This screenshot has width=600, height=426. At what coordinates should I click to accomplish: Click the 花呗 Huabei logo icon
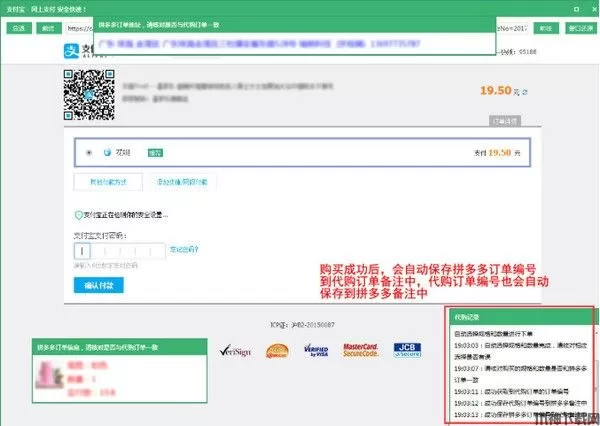click(x=107, y=152)
